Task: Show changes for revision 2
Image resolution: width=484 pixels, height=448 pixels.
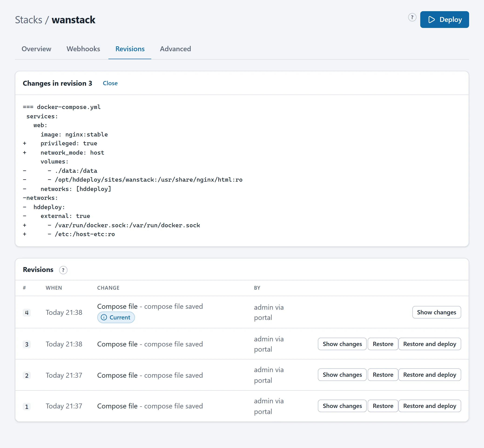Action: [x=342, y=375]
